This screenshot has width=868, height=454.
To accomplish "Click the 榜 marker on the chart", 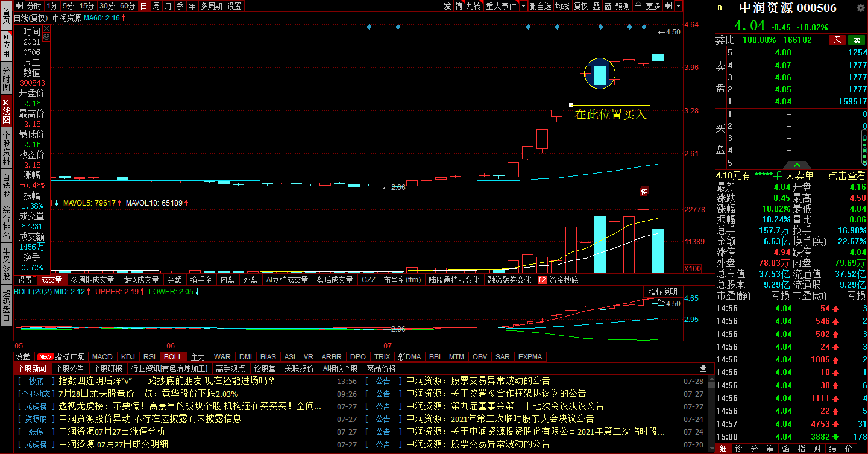I will coord(644,192).
